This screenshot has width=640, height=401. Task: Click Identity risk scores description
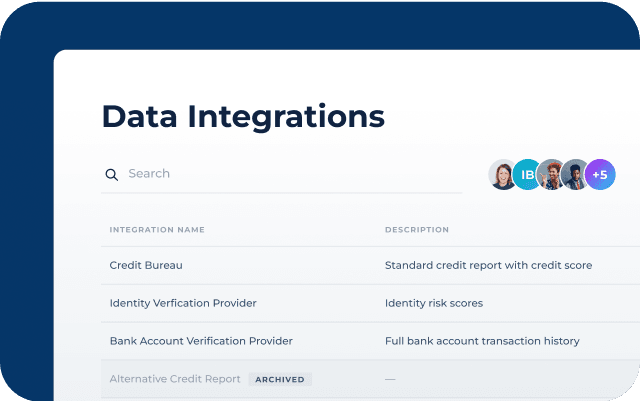coord(434,303)
